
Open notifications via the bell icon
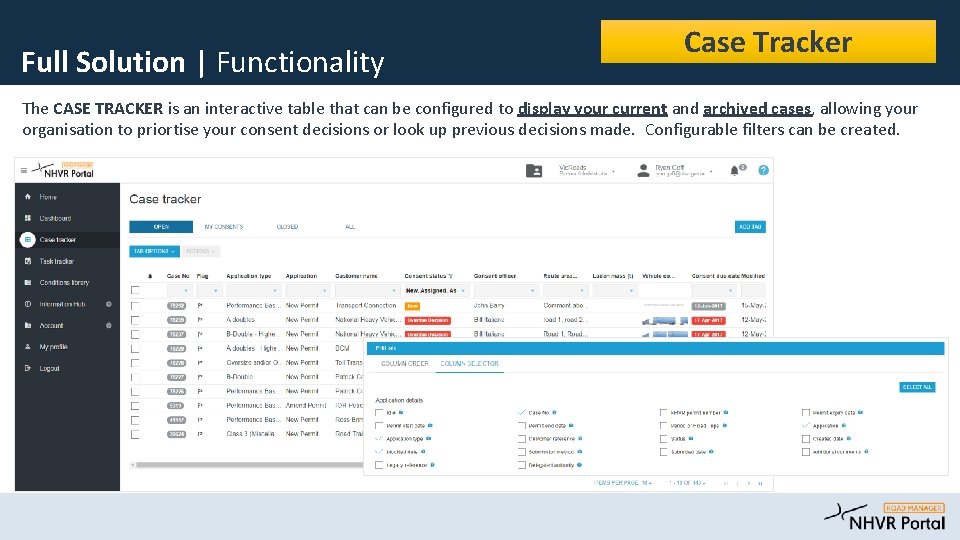(x=735, y=171)
